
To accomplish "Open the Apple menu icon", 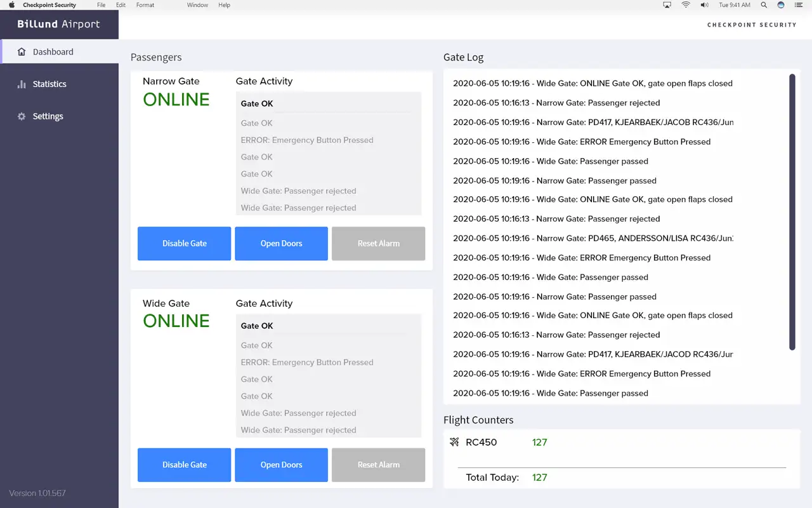I will (x=11, y=5).
